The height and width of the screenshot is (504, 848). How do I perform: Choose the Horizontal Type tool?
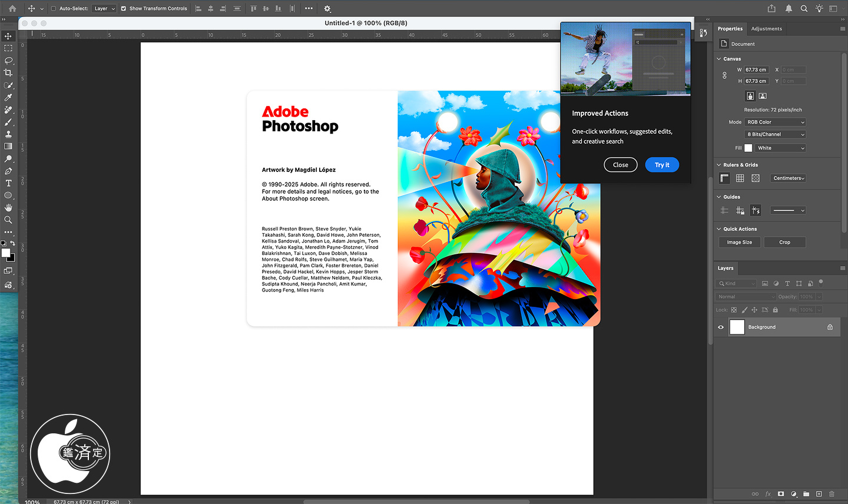(x=8, y=183)
